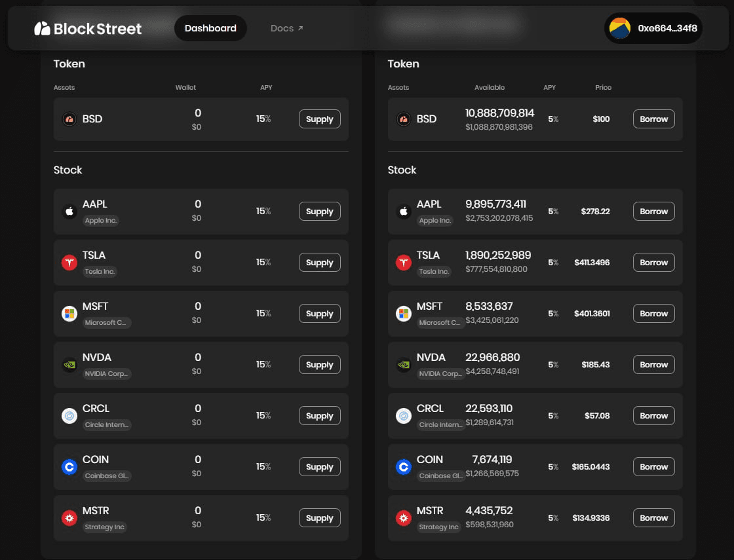The height and width of the screenshot is (560, 734).
Task: Click the BSD price $100
Action: (601, 119)
